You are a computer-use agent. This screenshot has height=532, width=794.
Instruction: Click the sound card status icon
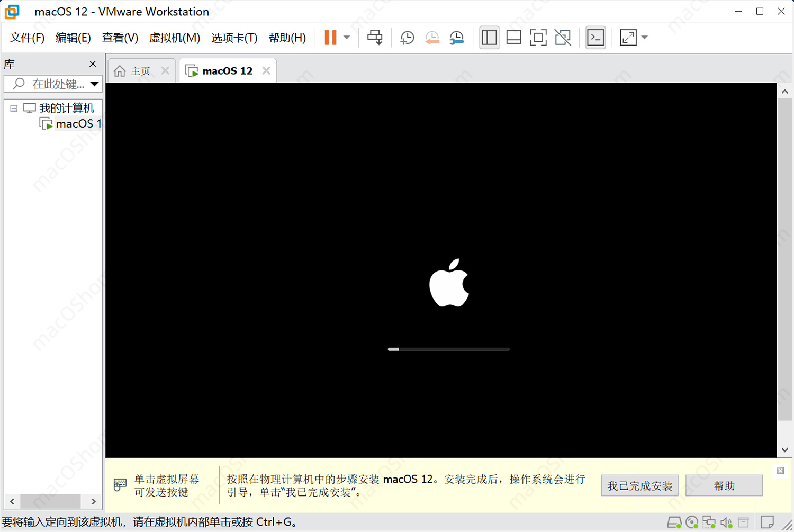point(726,522)
